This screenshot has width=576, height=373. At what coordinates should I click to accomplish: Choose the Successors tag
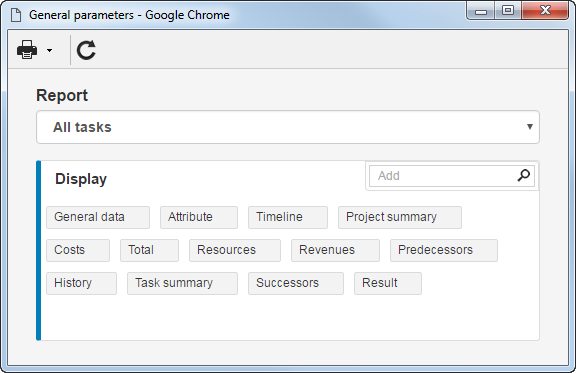tap(296, 283)
